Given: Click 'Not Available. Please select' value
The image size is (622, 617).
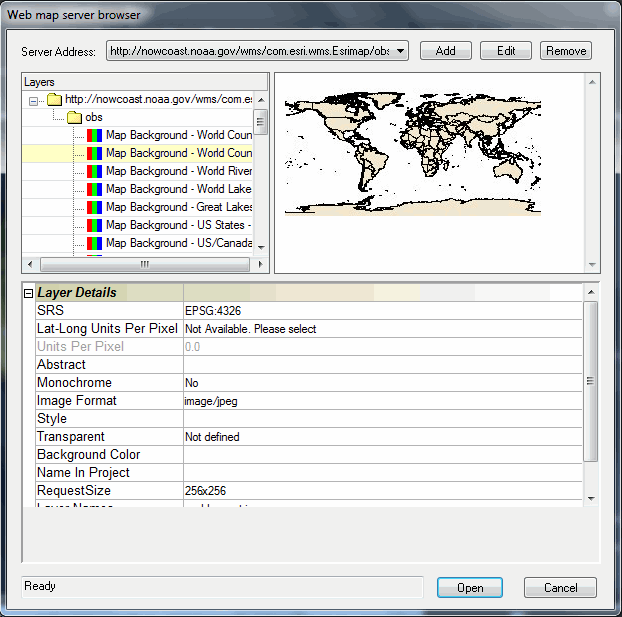Looking at the screenshot, I should [x=251, y=329].
